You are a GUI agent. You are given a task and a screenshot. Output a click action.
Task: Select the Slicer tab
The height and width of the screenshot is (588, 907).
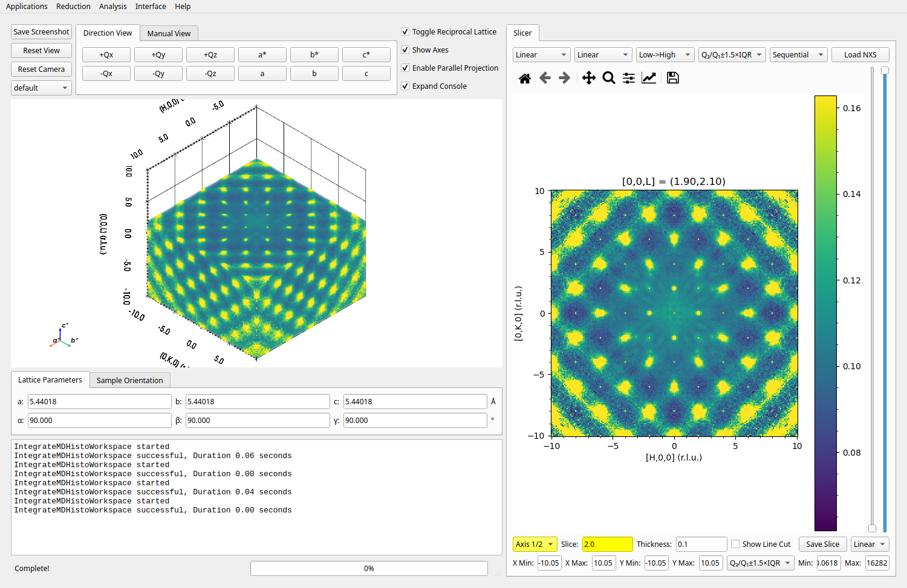(x=522, y=33)
